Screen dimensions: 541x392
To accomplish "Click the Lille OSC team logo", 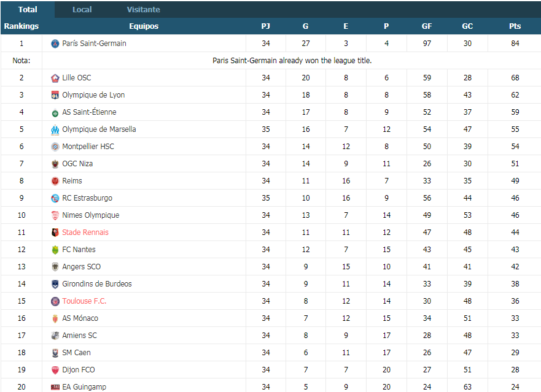I will tap(55, 78).
